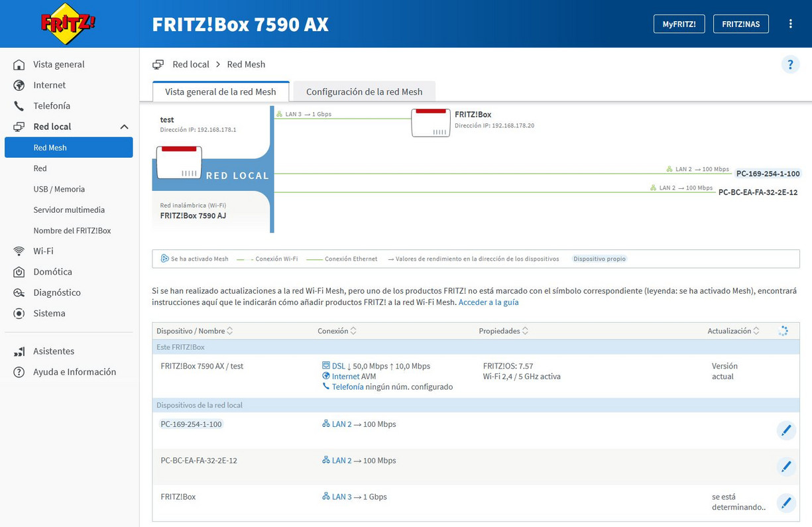Image resolution: width=812 pixels, height=527 pixels.
Task: Click the Asistentes icon
Action: pyautogui.click(x=19, y=351)
